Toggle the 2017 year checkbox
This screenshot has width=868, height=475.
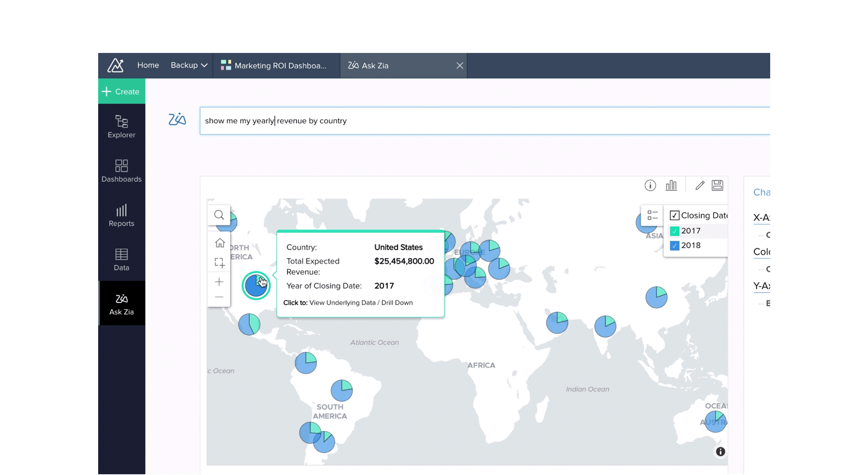click(675, 230)
